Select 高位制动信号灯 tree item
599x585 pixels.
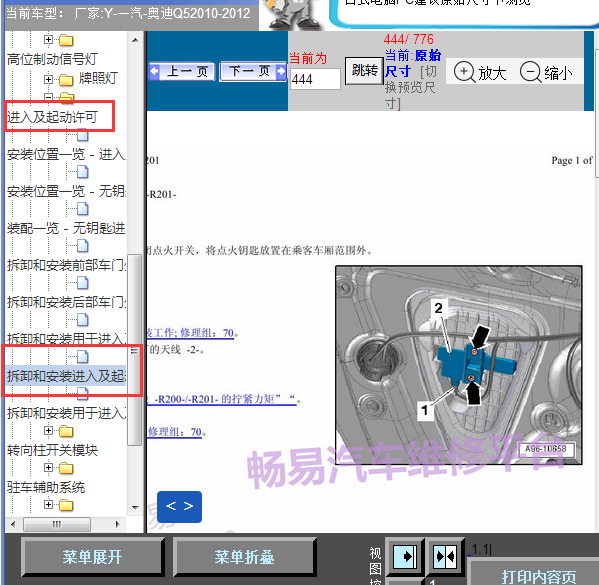point(52,59)
